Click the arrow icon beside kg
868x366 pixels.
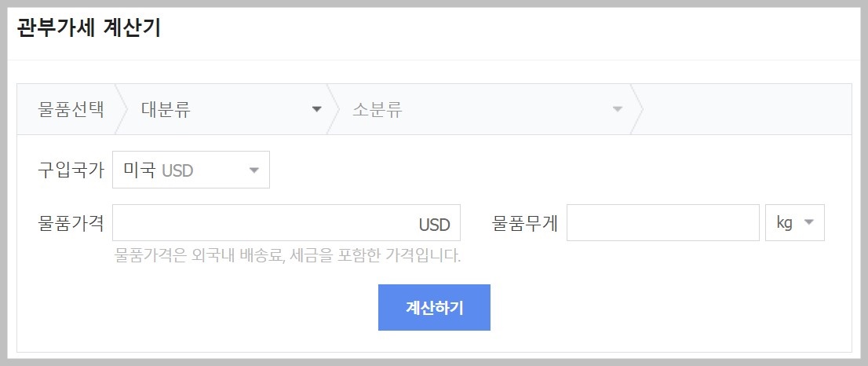[809, 223]
